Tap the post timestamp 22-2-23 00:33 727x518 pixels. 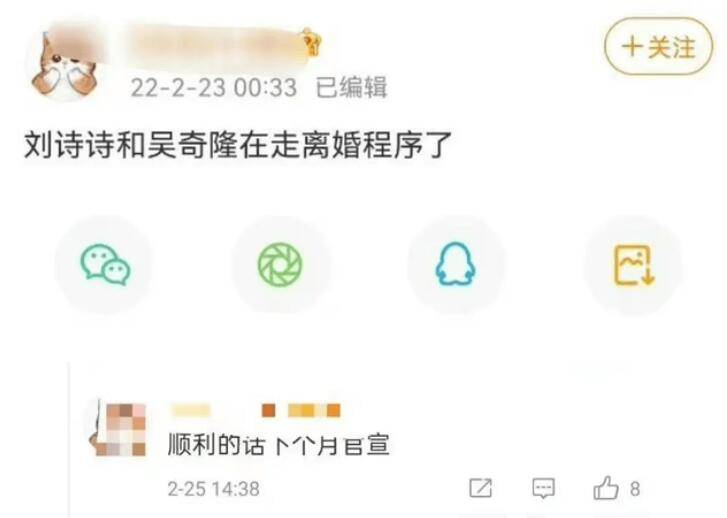[213, 88]
